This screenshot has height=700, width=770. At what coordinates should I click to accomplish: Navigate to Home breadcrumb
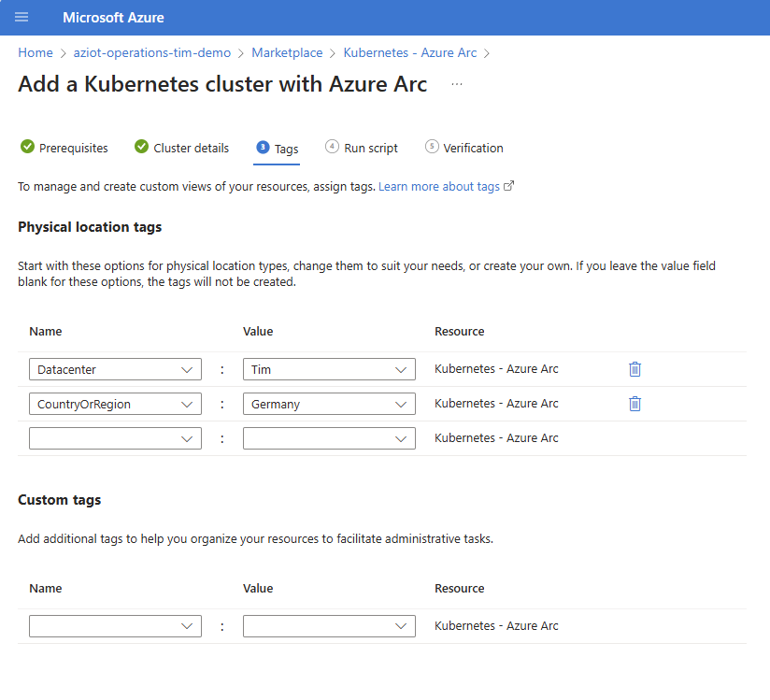[36, 53]
